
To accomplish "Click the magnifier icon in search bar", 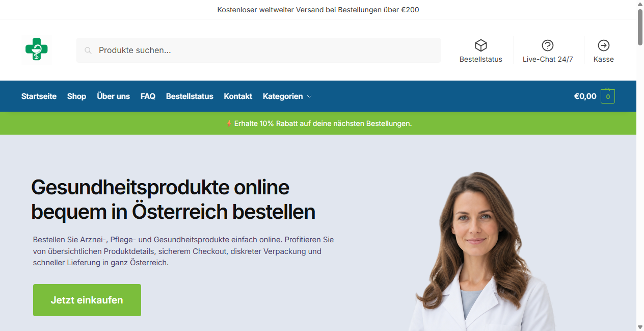I will pos(88,50).
